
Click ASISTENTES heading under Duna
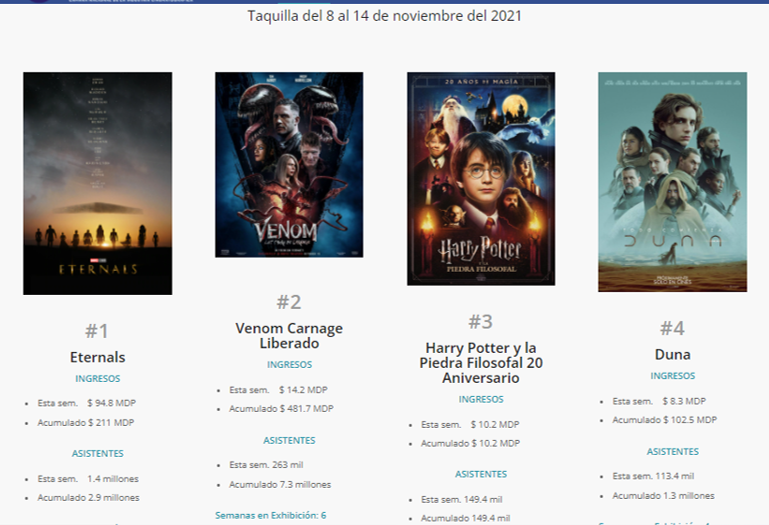673,451
